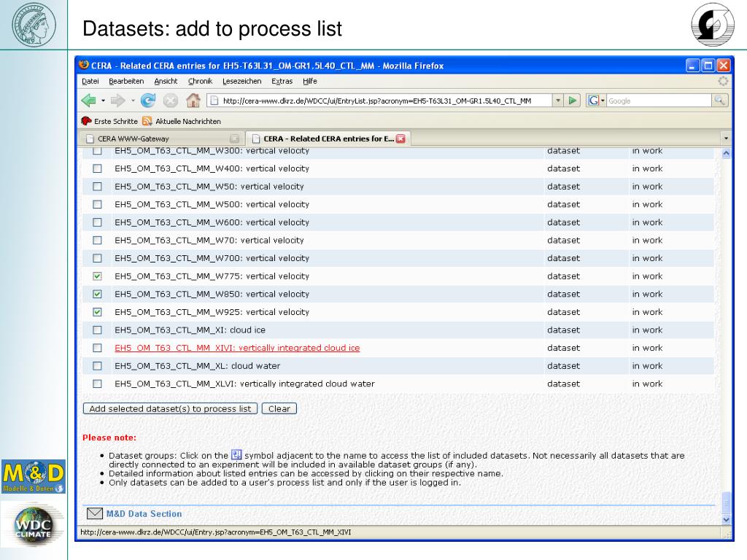Open the Datei menu
Viewport: 747px width, 560px height.
[90, 81]
